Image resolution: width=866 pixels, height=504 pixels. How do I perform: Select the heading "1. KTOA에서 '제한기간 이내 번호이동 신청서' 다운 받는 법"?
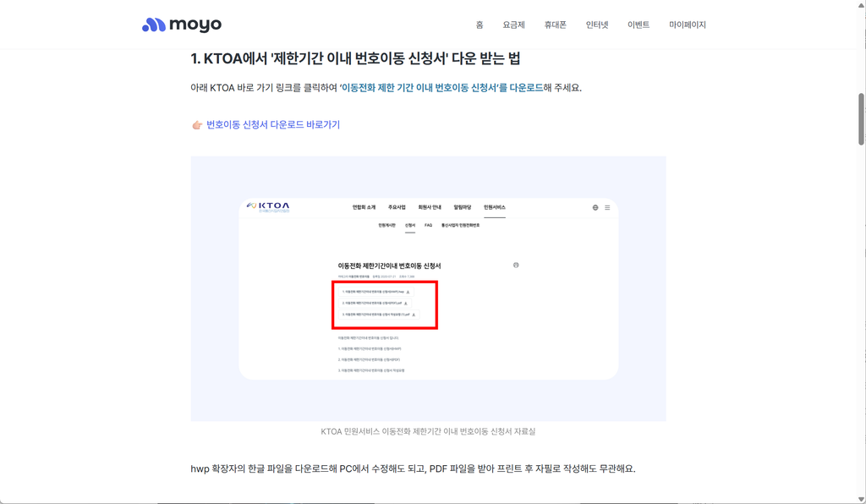click(355, 58)
